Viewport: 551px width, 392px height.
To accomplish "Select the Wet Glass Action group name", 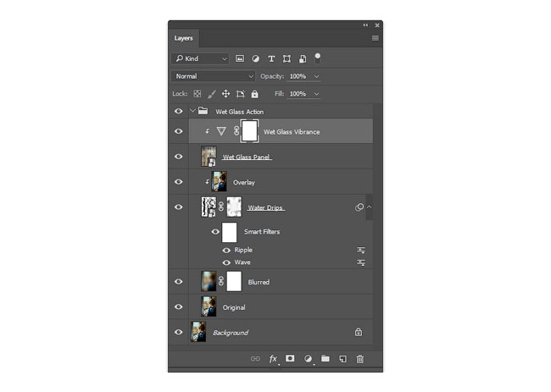I will pos(240,112).
